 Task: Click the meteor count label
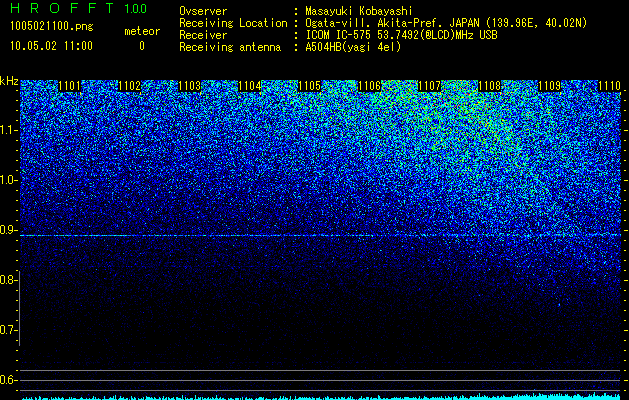[142, 31]
